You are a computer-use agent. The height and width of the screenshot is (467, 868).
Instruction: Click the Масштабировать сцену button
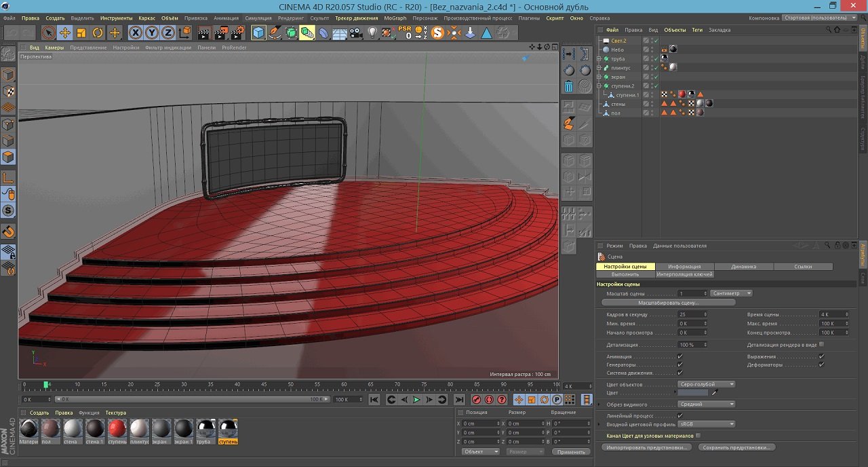tap(669, 303)
